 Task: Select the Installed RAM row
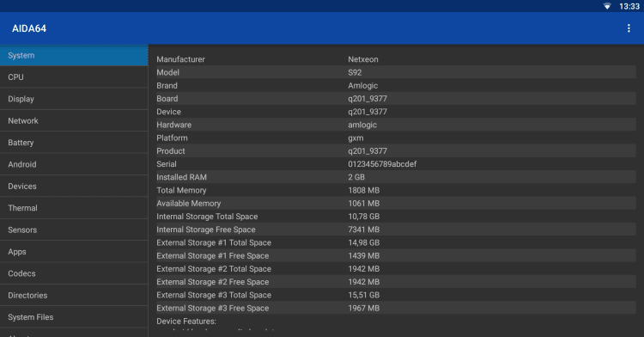coord(396,177)
